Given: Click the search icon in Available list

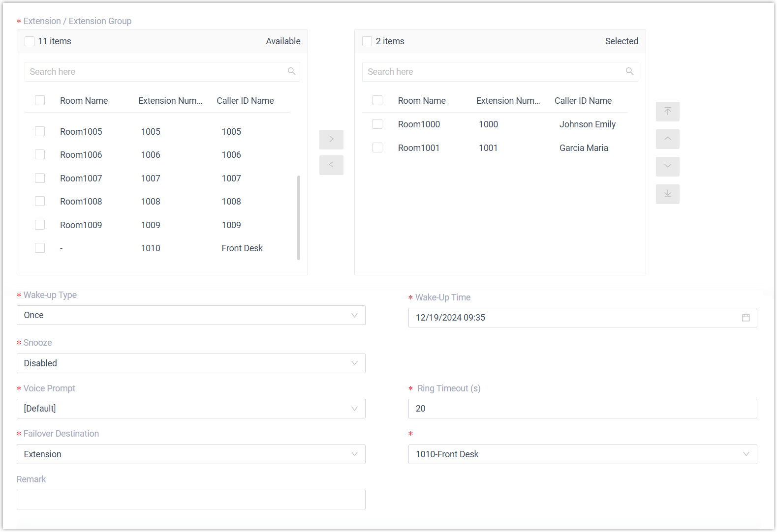Looking at the screenshot, I should 291,72.
